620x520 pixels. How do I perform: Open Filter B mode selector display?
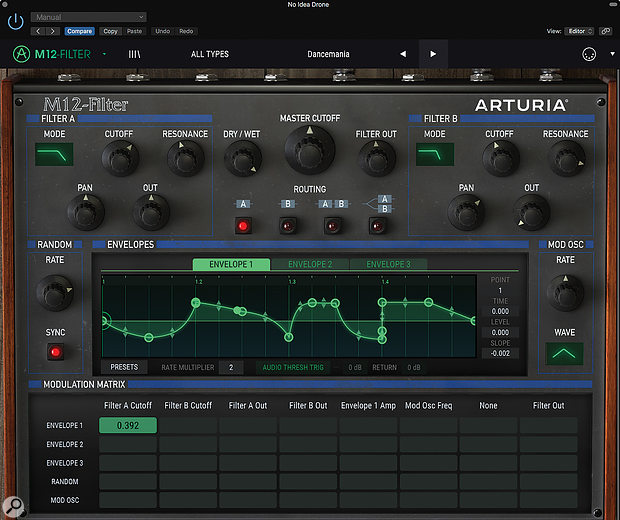(x=435, y=154)
